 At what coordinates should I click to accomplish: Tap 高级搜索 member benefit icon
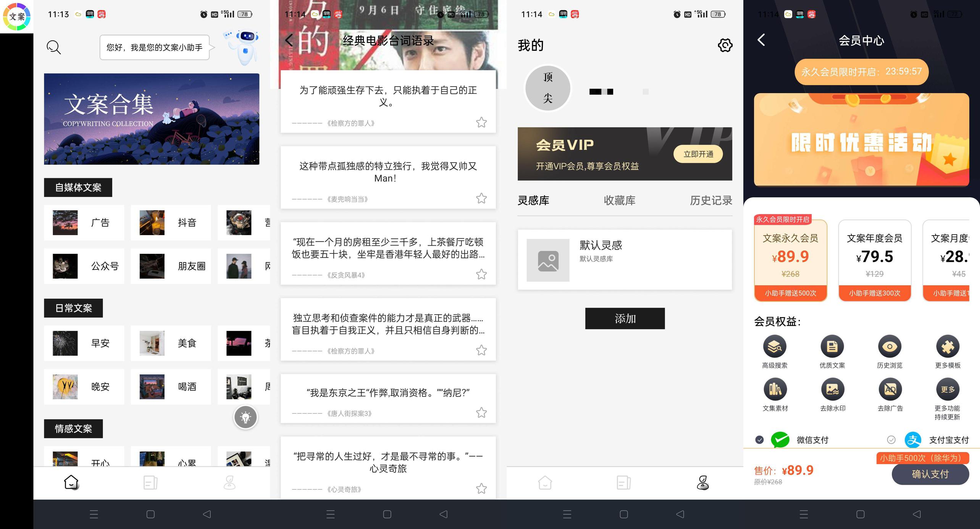774,347
